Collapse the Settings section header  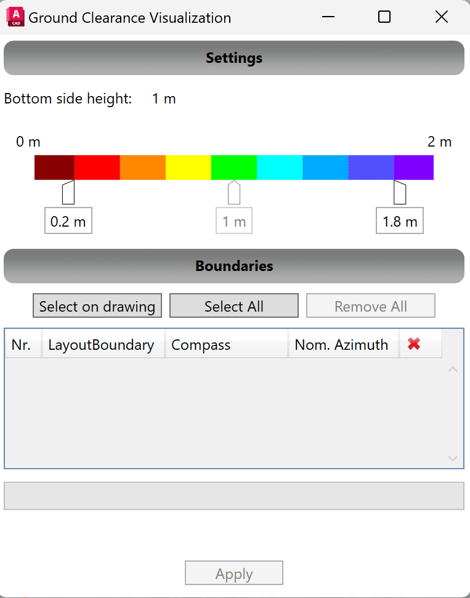(234, 58)
